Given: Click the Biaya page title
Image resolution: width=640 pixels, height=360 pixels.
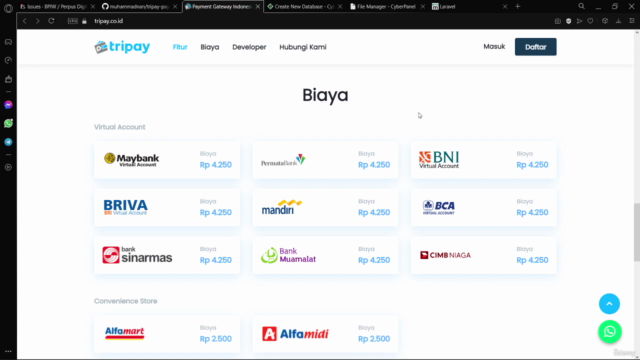Looking at the screenshot, I should pyautogui.click(x=325, y=95).
